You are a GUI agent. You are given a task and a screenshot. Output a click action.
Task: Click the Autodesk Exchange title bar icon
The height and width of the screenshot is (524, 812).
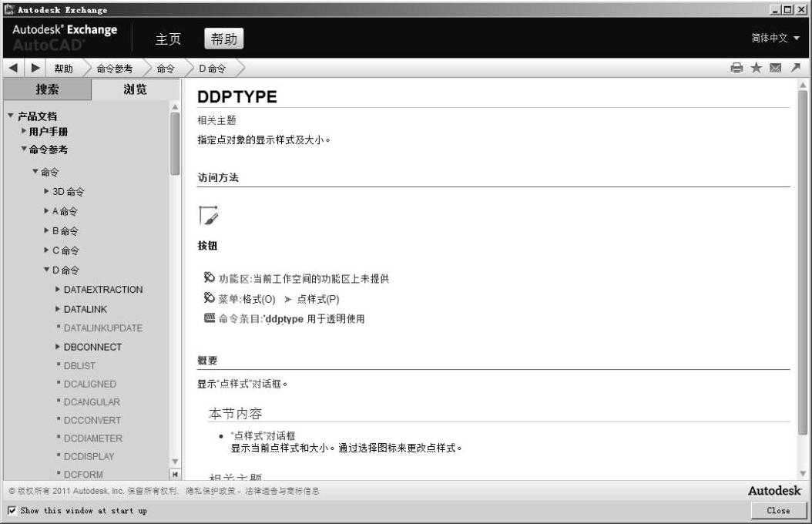[9, 9]
